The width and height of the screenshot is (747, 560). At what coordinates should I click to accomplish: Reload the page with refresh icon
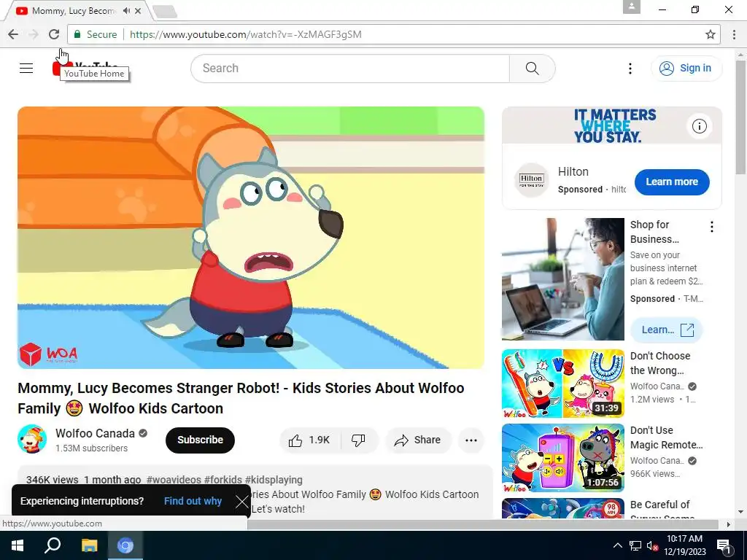54,34
